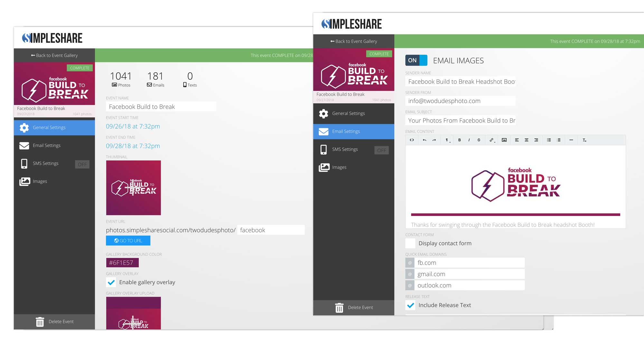Click the event start time 09/26/18 link
The width and height of the screenshot is (644, 344).
click(x=133, y=126)
